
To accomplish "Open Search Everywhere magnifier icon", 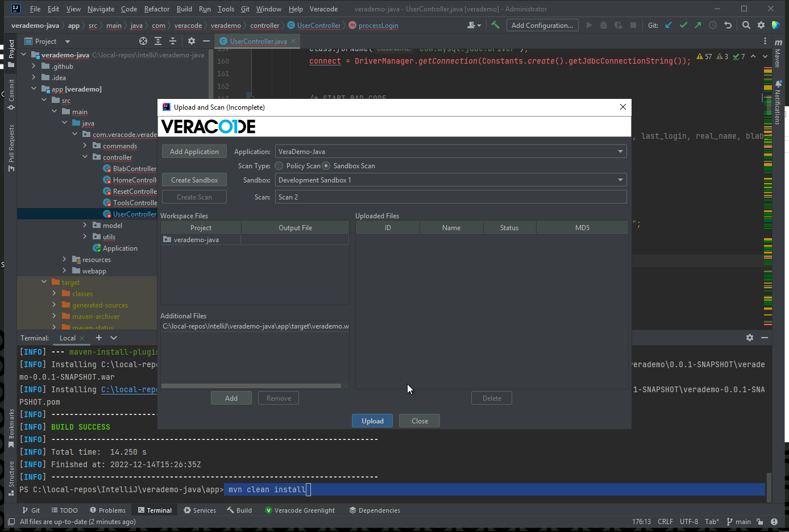I will 746,25.
